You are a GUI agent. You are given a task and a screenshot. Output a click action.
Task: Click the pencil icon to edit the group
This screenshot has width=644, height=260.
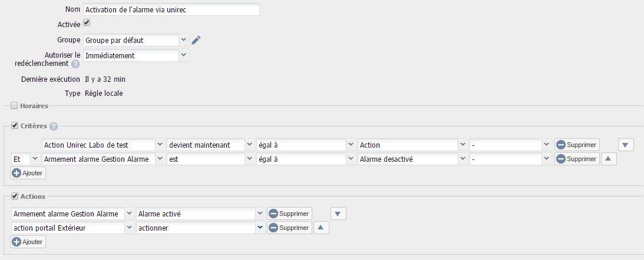[x=196, y=40]
